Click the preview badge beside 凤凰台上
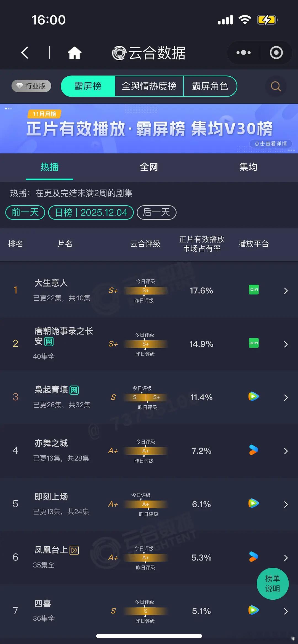The height and width of the screenshot is (644, 298). click(74, 550)
